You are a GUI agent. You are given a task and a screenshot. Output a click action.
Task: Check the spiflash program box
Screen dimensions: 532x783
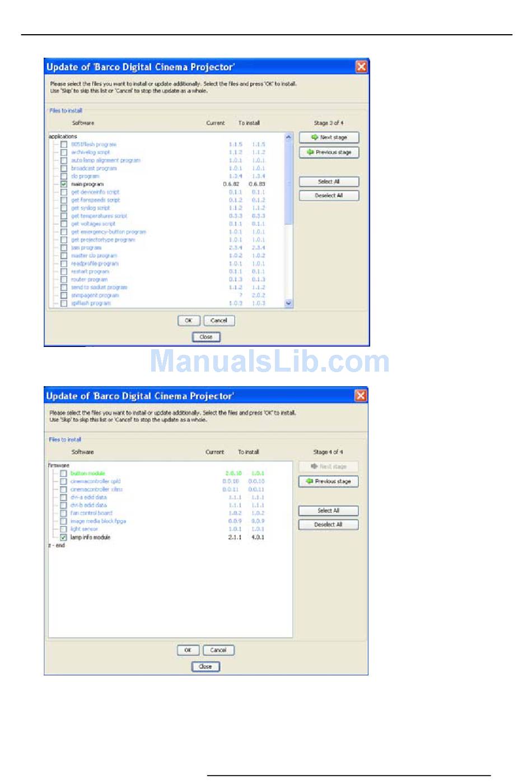[x=64, y=303]
